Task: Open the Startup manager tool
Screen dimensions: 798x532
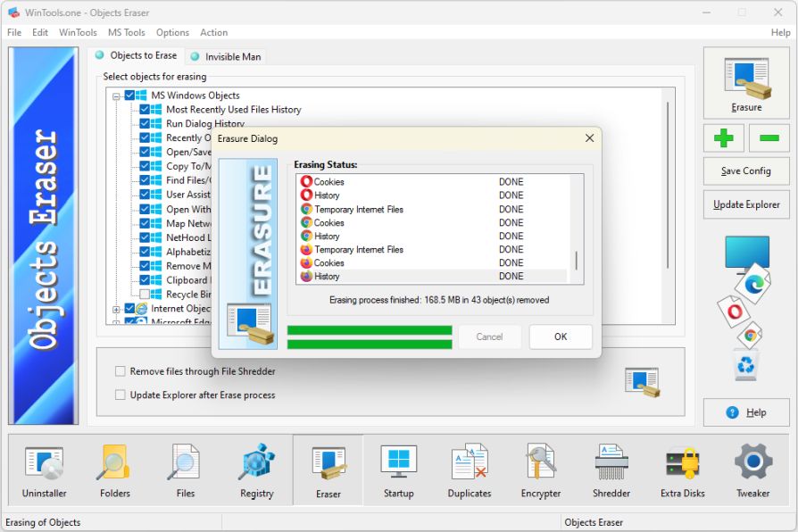Action: pyautogui.click(x=398, y=470)
